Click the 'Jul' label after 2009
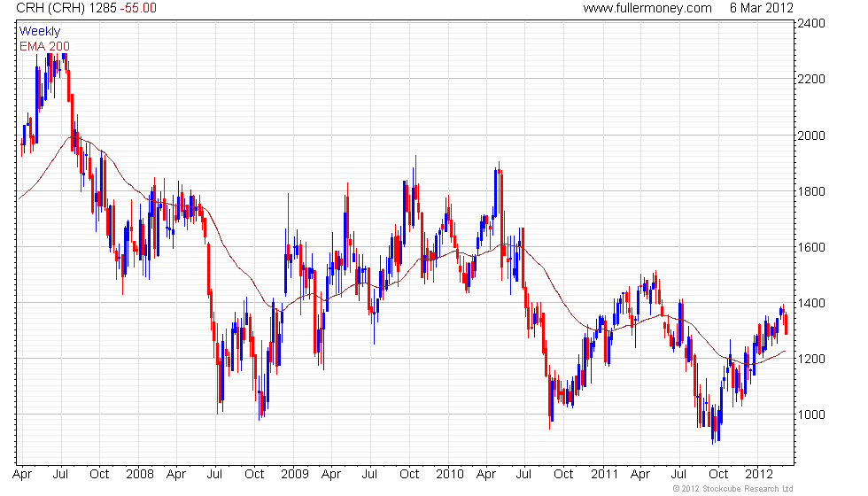The width and height of the screenshot is (868, 496). pyautogui.click(x=370, y=475)
